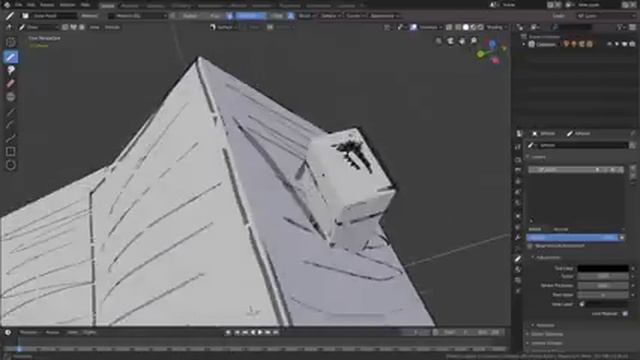This screenshot has height=360, width=640.
Task: Select the Fill bucket tool
Action: [x=11, y=70]
